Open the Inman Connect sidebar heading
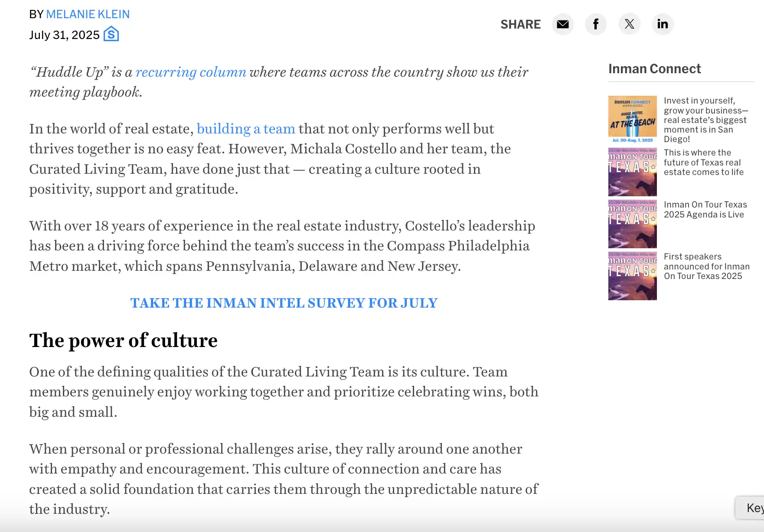 (654, 69)
